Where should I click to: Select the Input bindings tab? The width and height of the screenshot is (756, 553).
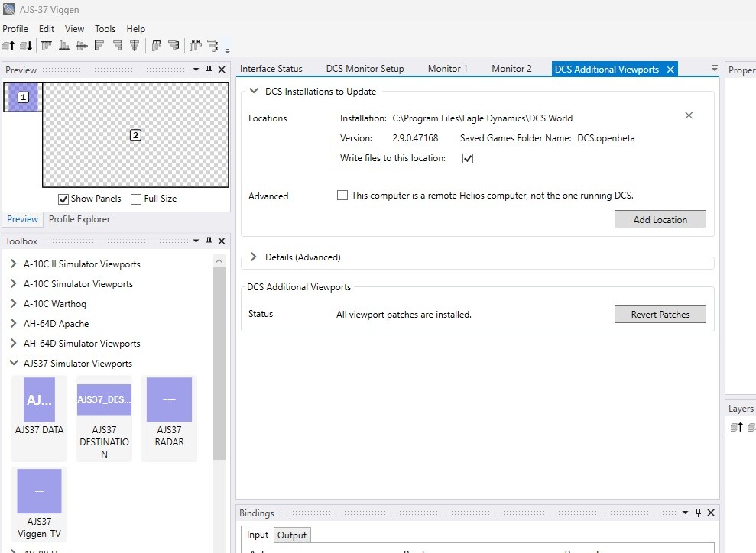tap(258, 535)
